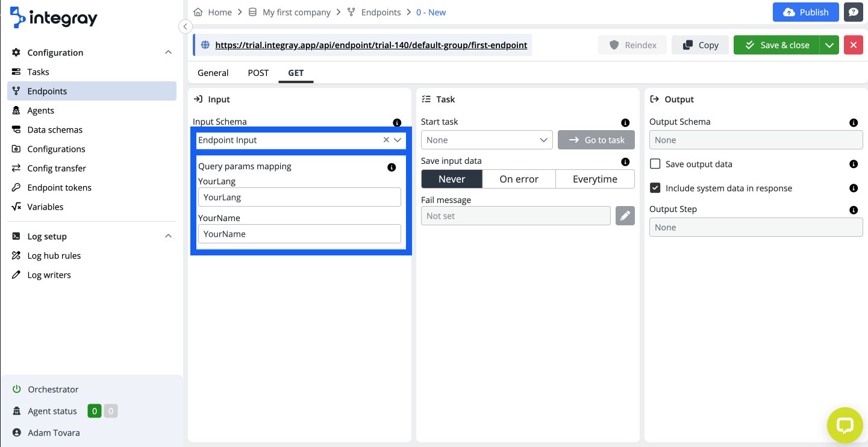Image resolution: width=868 pixels, height=447 pixels.
Task: Enable the Save output data checkbox
Action: (655, 164)
